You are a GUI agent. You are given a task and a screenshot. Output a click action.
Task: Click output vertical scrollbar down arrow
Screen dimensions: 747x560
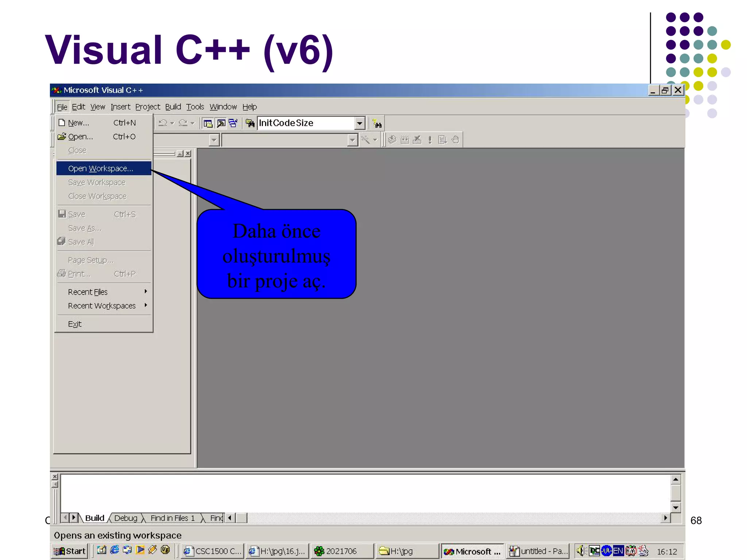pos(676,507)
